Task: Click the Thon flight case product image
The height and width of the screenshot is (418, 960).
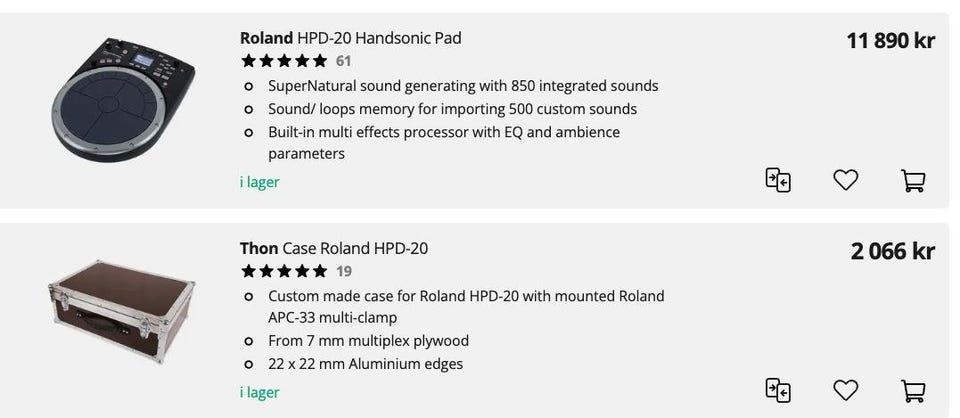Action: pos(121,310)
